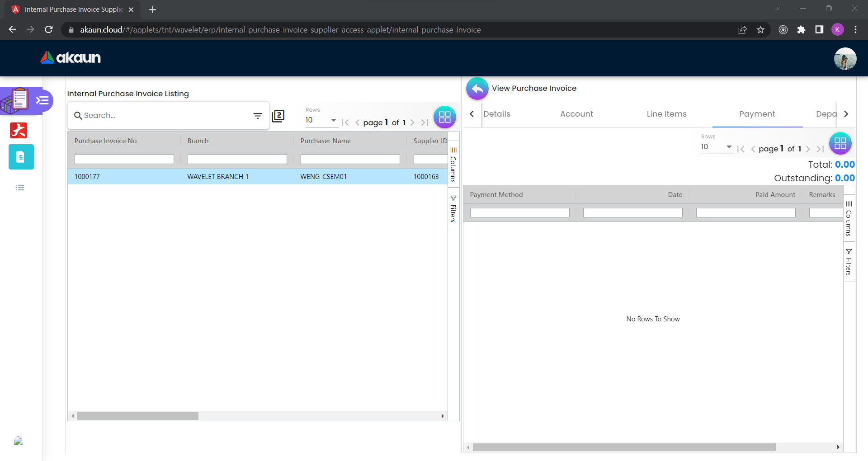This screenshot has height=461, width=868.
Task: Open the grid view button in invoice listing
Action: point(444,117)
